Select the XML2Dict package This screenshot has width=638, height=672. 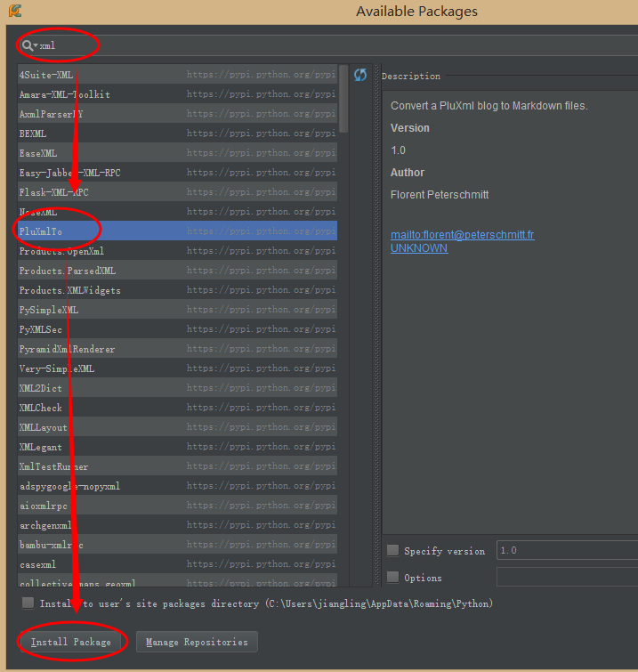point(177,388)
